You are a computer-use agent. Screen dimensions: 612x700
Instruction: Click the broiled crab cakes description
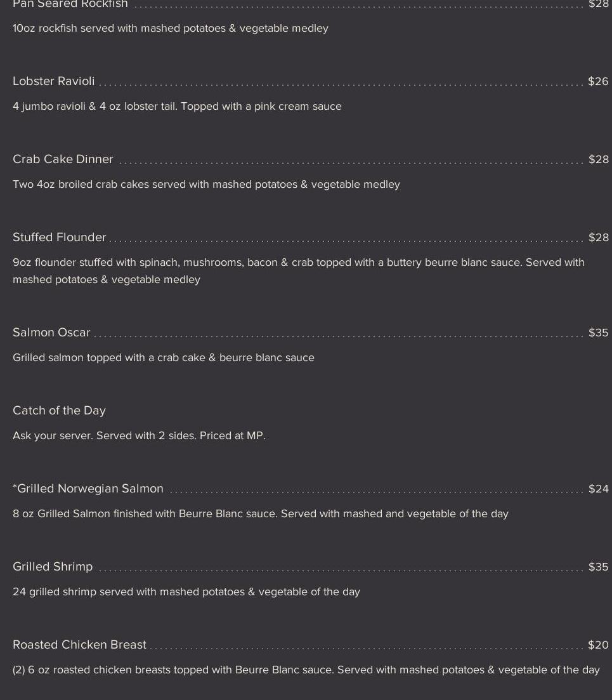pos(206,185)
